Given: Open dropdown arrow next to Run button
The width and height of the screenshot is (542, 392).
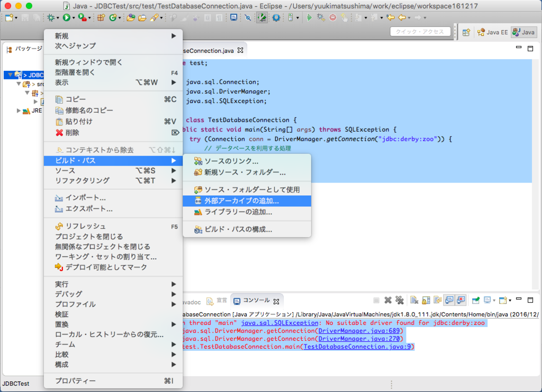Looking at the screenshot, I should [x=73, y=18].
